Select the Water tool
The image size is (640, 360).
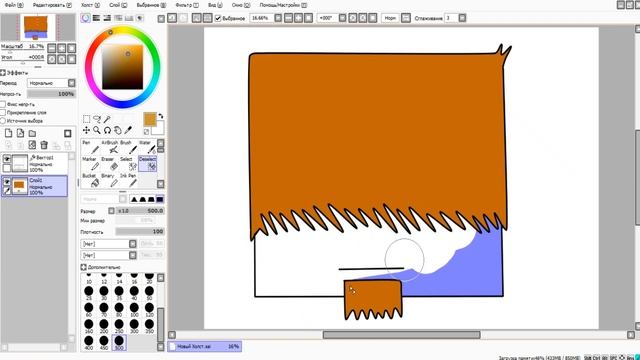point(147,147)
